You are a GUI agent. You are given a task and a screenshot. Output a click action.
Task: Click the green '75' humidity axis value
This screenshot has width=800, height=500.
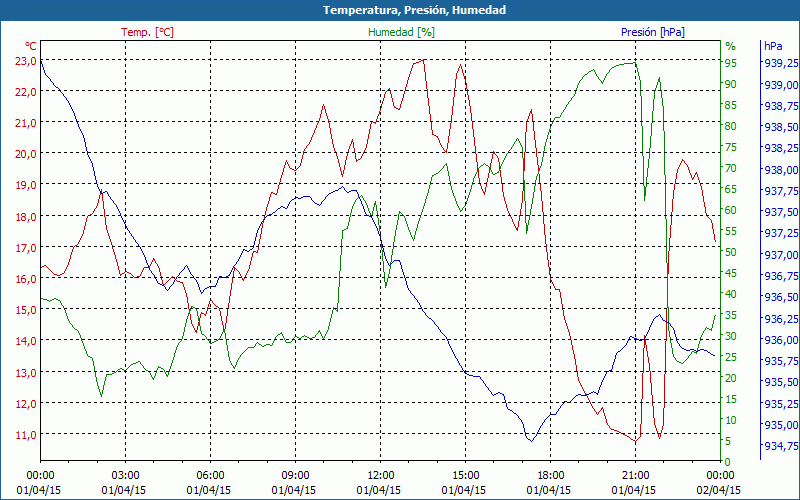coord(731,147)
